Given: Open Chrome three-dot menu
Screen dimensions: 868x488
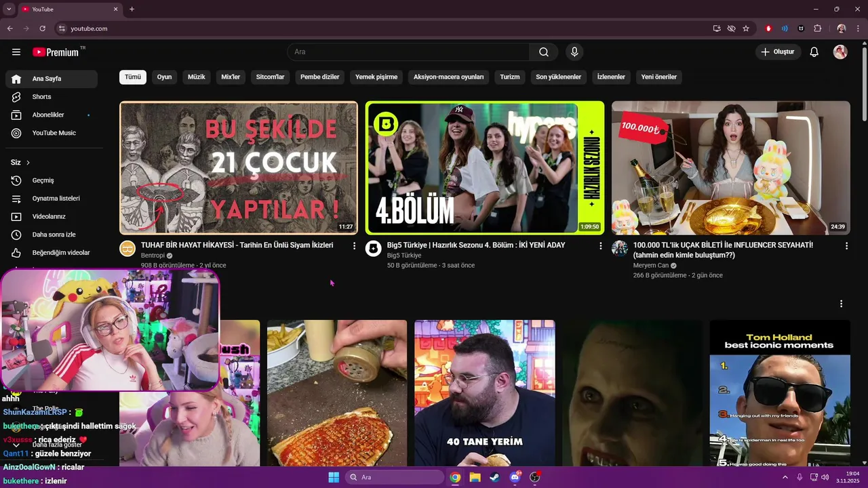Looking at the screenshot, I should 858,28.
